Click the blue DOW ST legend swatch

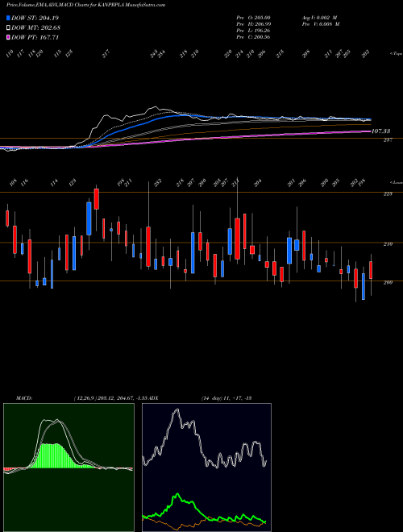click(9, 18)
